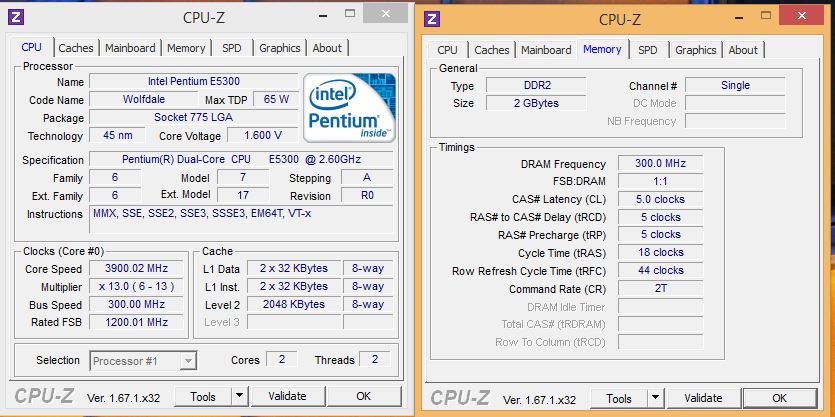This screenshot has height=417, width=835.
Task: Open the Caches tab in left window
Action: [76, 48]
